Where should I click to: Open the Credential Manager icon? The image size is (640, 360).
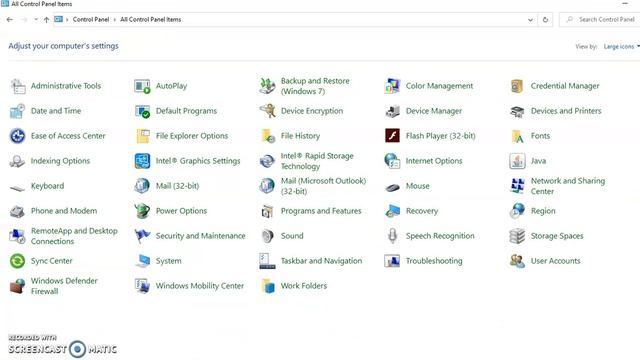point(517,86)
